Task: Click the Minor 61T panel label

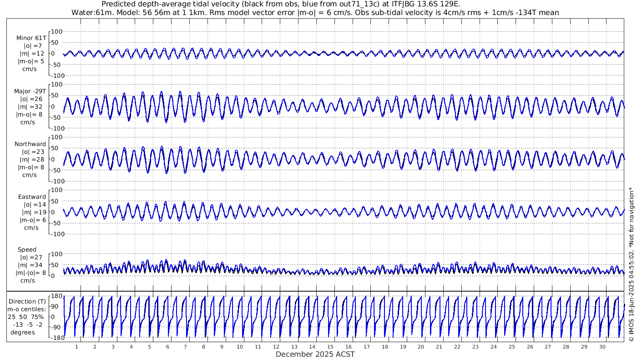Action: (31, 38)
